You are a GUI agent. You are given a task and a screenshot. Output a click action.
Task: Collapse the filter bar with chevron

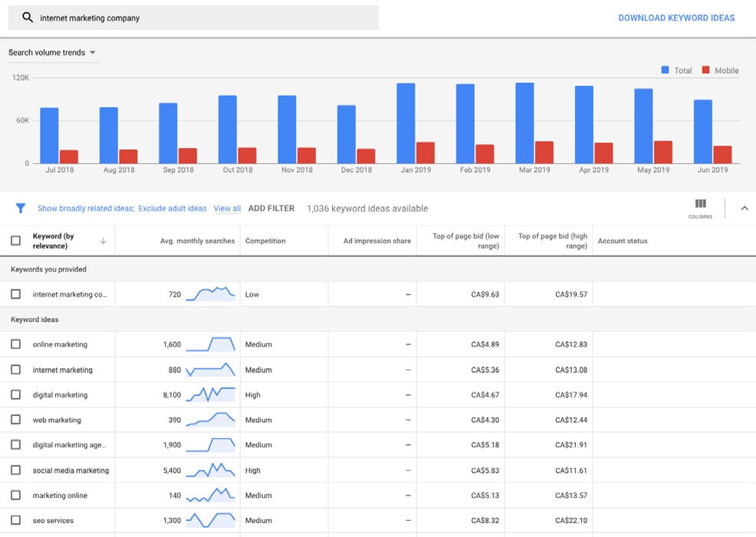744,209
